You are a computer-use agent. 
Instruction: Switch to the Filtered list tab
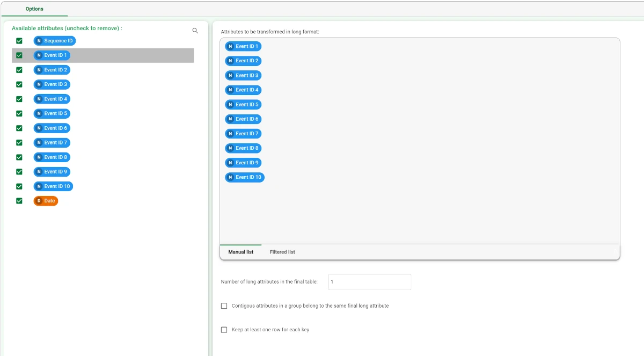coord(282,252)
